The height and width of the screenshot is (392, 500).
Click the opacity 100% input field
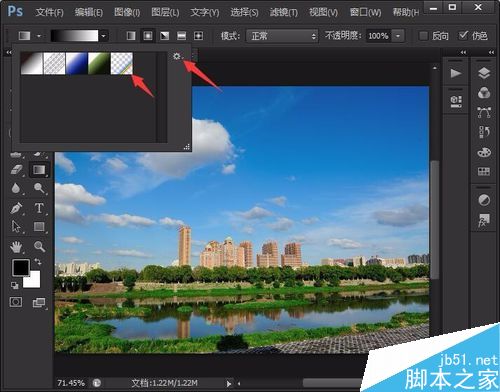click(379, 36)
